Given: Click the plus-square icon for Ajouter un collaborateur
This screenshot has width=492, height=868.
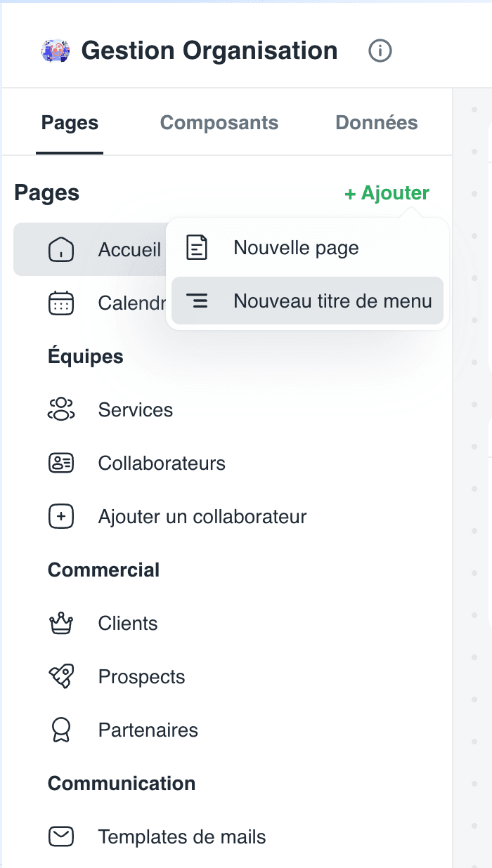Looking at the screenshot, I should click(61, 517).
